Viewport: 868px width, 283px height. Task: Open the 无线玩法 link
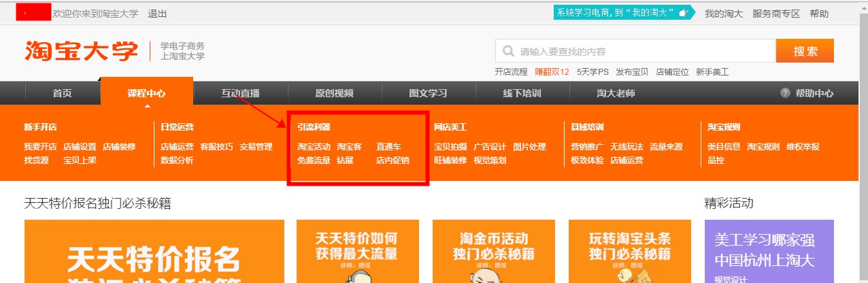point(627,146)
